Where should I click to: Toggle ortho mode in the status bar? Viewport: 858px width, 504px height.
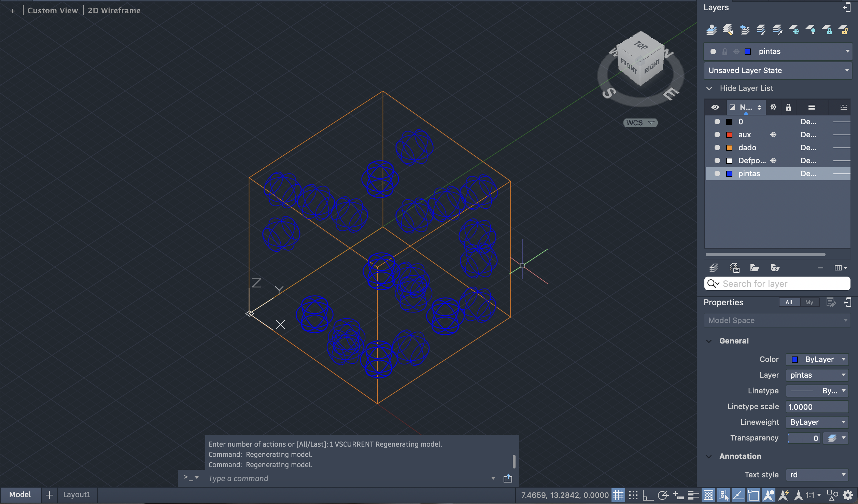[x=648, y=495]
